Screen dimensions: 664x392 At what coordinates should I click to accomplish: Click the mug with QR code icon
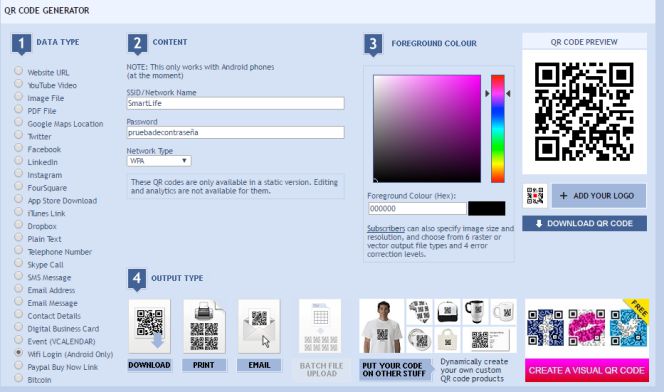click(x=503, y=312)
